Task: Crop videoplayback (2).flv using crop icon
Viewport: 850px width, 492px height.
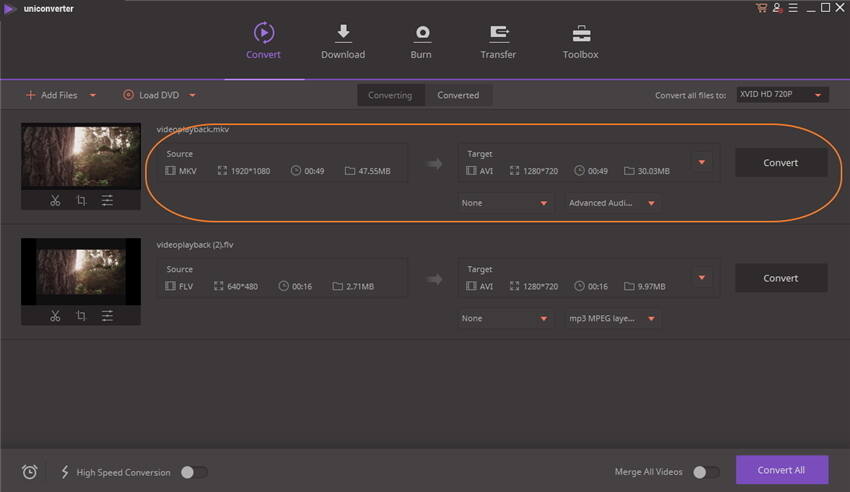Action: pos(81,316)
